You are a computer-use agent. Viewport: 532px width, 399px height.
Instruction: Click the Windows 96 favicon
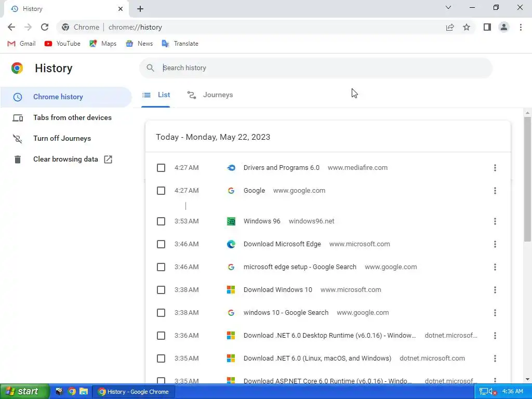[x=231, y=221]
